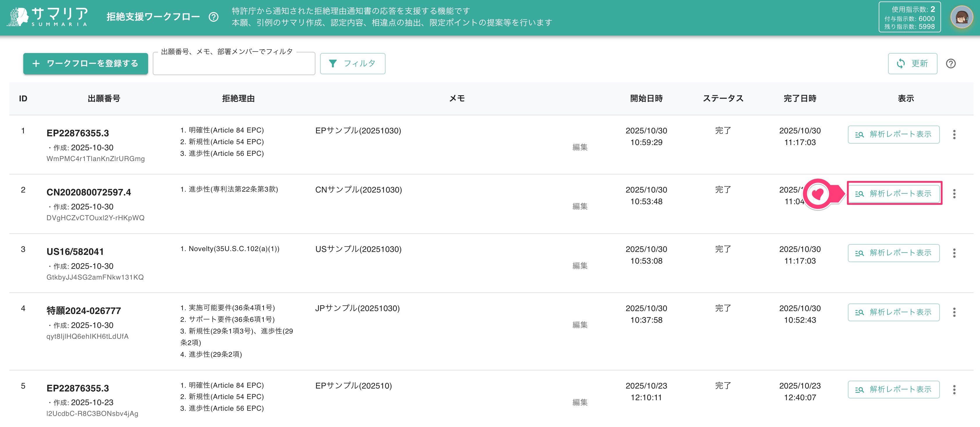Click the ワークフローを登録する button
The width and height of the screenshot is (980, 427).
click(86, 63)
